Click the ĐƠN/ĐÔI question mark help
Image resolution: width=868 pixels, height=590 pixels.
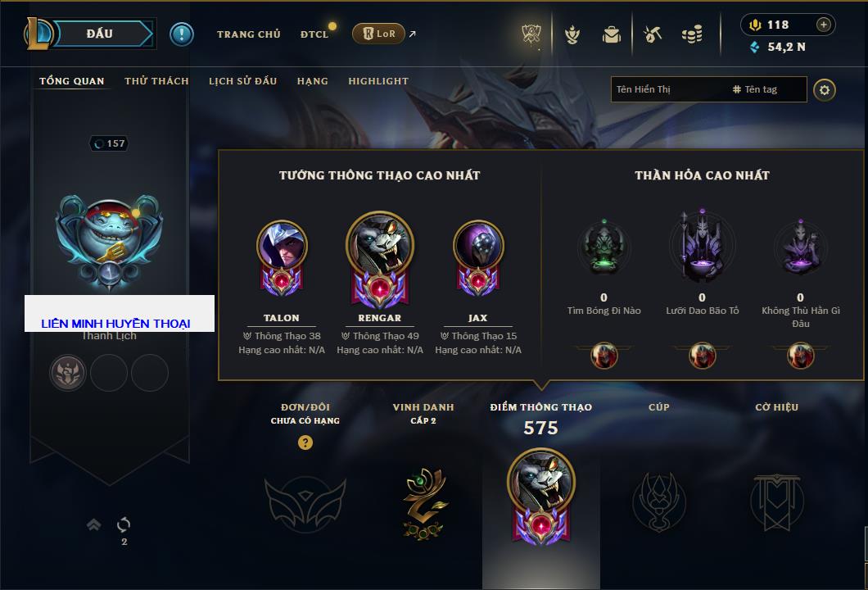(305, 442)
